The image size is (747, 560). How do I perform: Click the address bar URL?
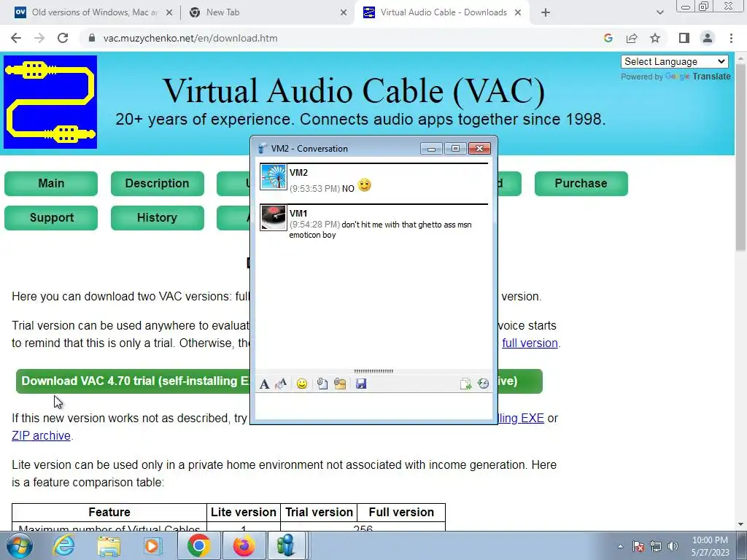point(190,38)
